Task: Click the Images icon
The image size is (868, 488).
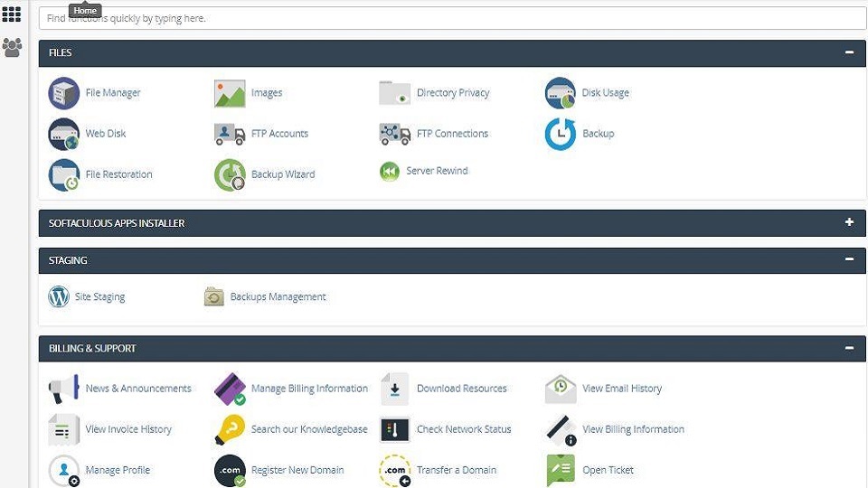Action: click(230, 93)
